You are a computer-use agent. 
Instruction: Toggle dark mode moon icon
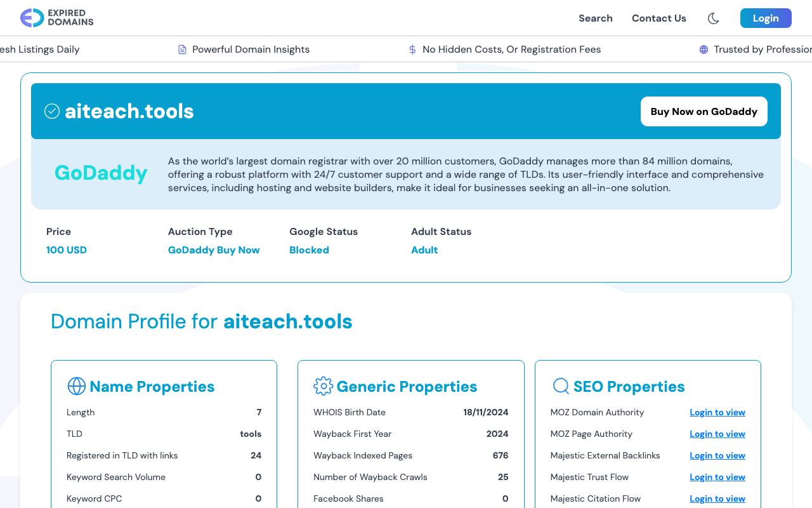tap(713, 18)
